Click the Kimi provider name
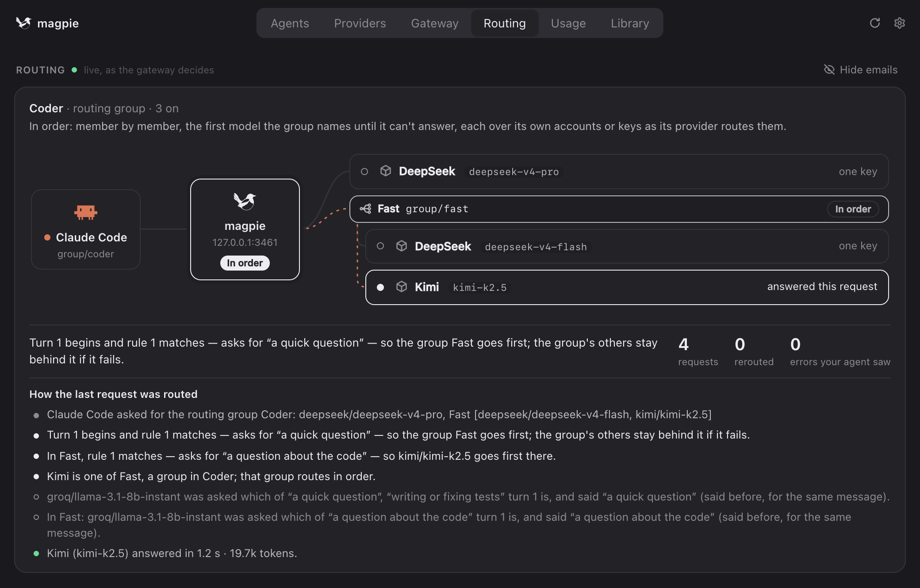Screen dimensions: 920x588 coord(427,287)
